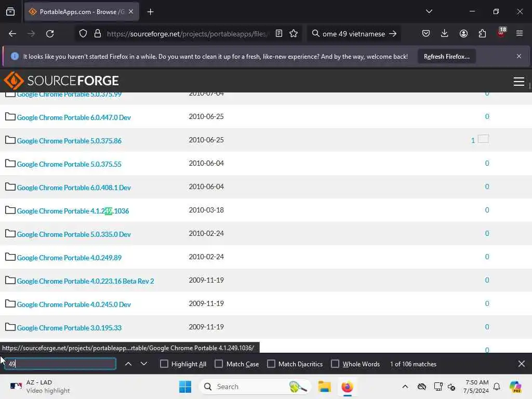Image resolution: width=532 pixels, height=399 pixels.
Task: Click Firefox icon in the taskbar
Action: (x=347, y=387)
